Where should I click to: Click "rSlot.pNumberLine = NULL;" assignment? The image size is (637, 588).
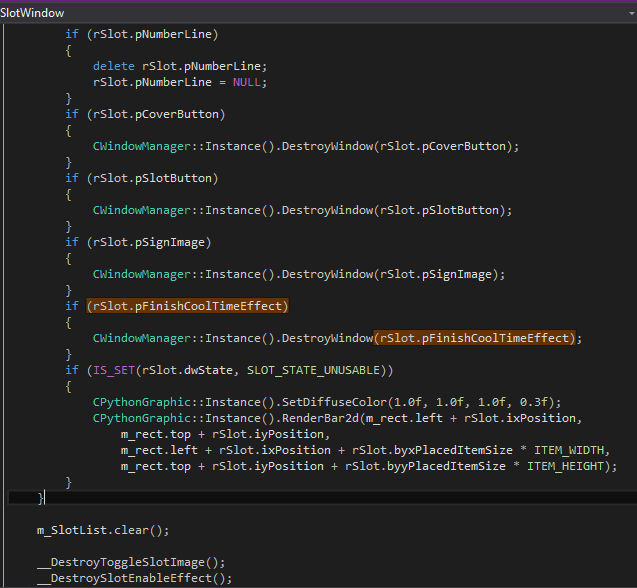(180, 82)
